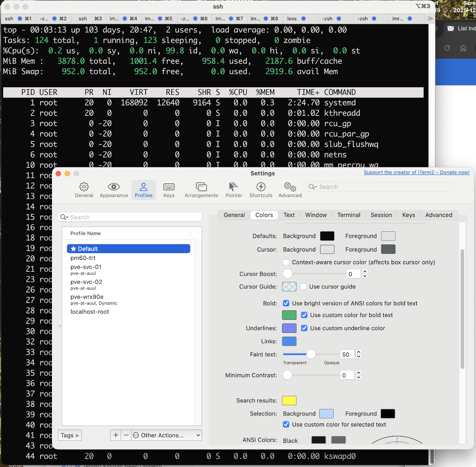
Task: Click Support the creator of iTerm2 link
Action: click(416, 173)
